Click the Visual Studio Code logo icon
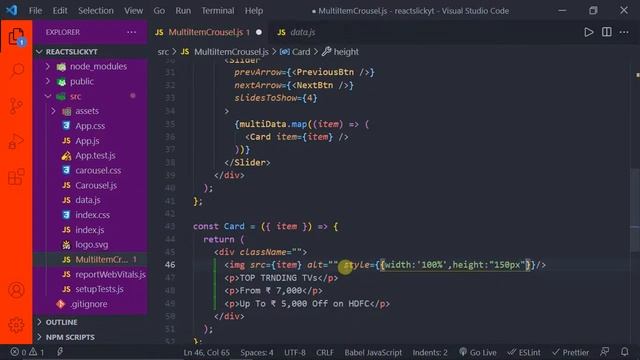This screenshot has height=360, width=640. pyautogui.click(x=11, y=10)
